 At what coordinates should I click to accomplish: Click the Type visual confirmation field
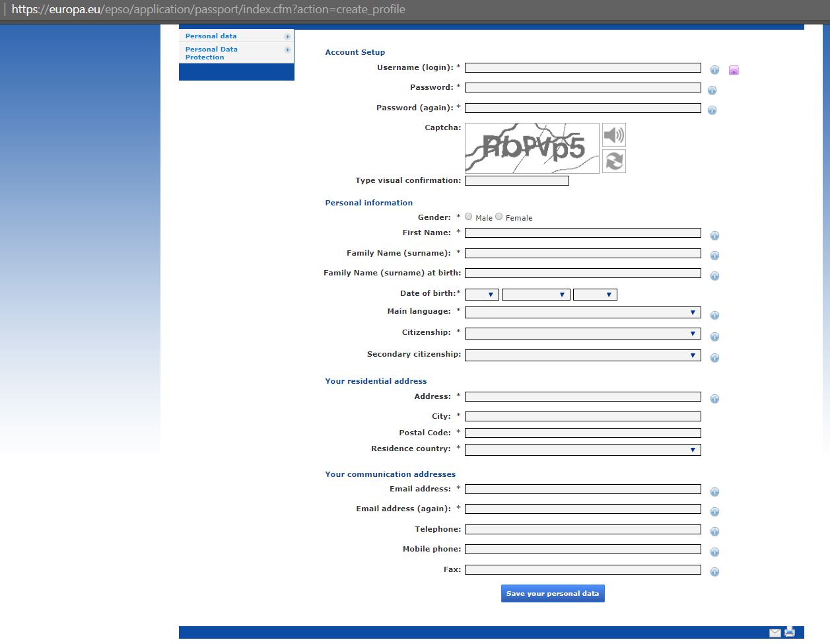pos(516,181)
